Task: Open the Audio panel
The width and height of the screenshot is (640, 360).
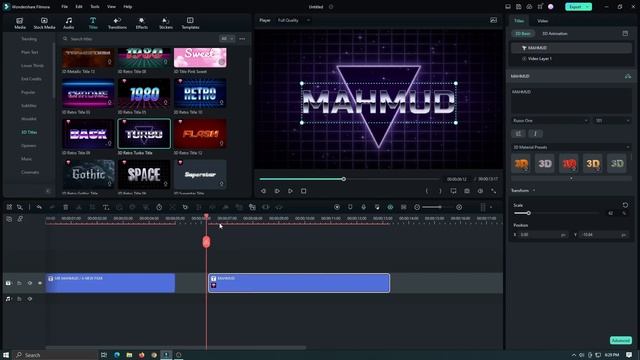Action: [69, 23]
